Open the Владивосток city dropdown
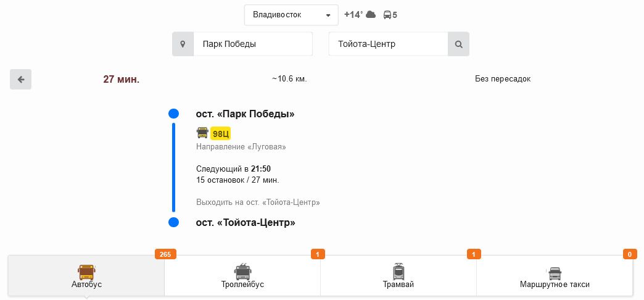Screen dimensions: 644x300 (291, 15)
